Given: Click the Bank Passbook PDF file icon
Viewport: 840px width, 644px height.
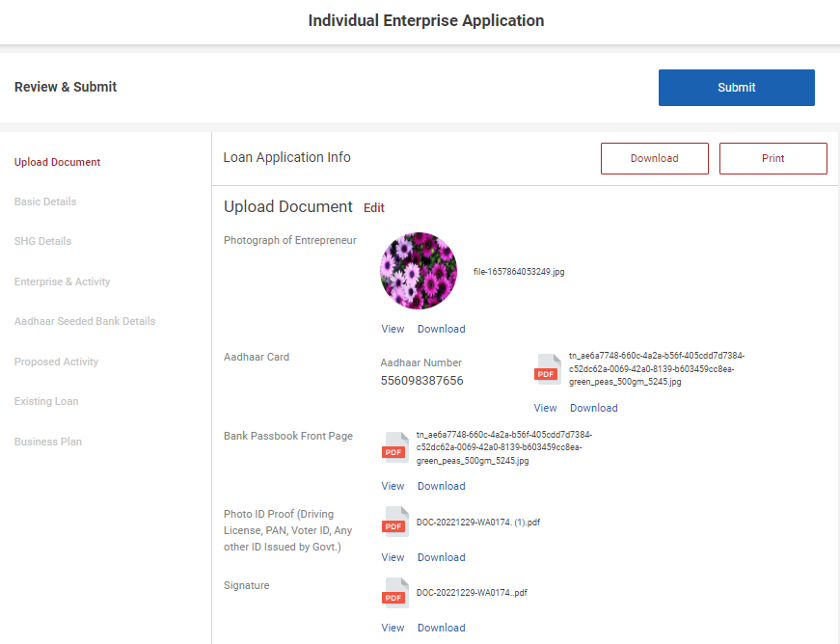Looking at the screenshot, I should coord(395,447).
